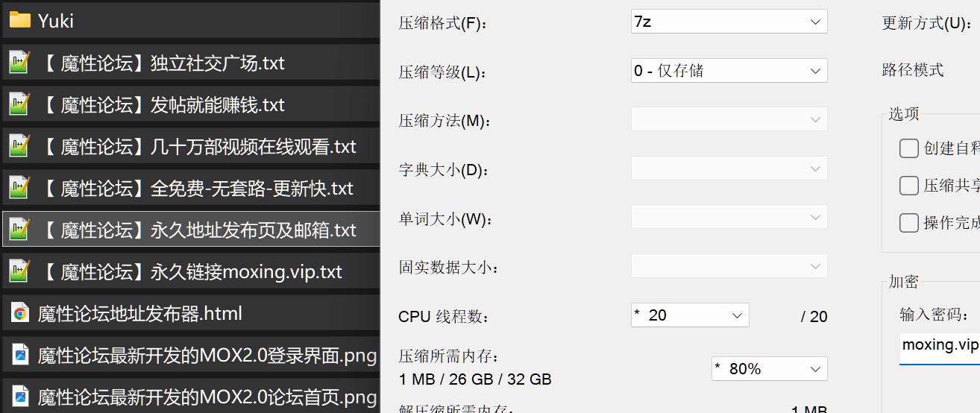This screenshot has height=413, width=980.
Task: Select the 永久地址发布页及邮箱.txt file row
Action: pyautogui.click(x=191, y=230)
